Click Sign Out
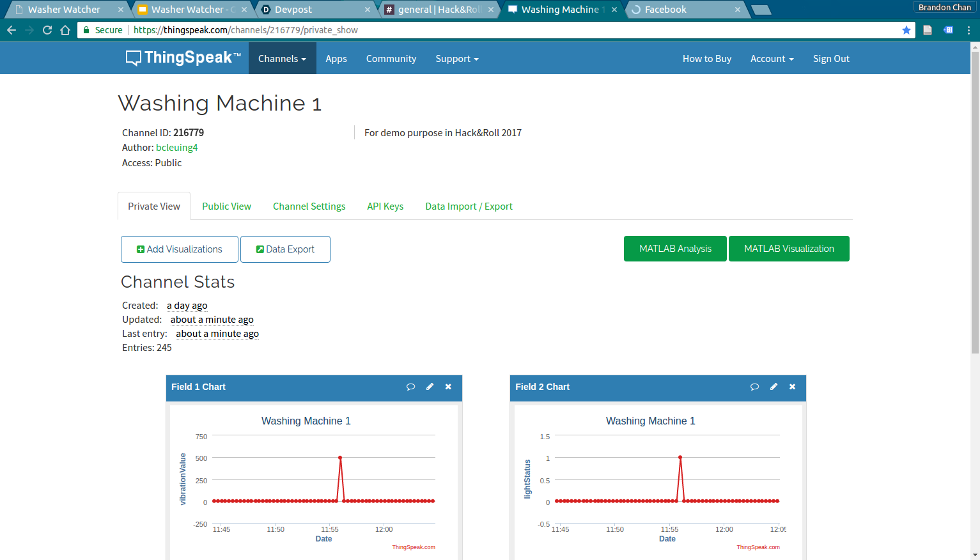Image resolution: width=980 pixels, height=560 pixels. tap(831, 58)
